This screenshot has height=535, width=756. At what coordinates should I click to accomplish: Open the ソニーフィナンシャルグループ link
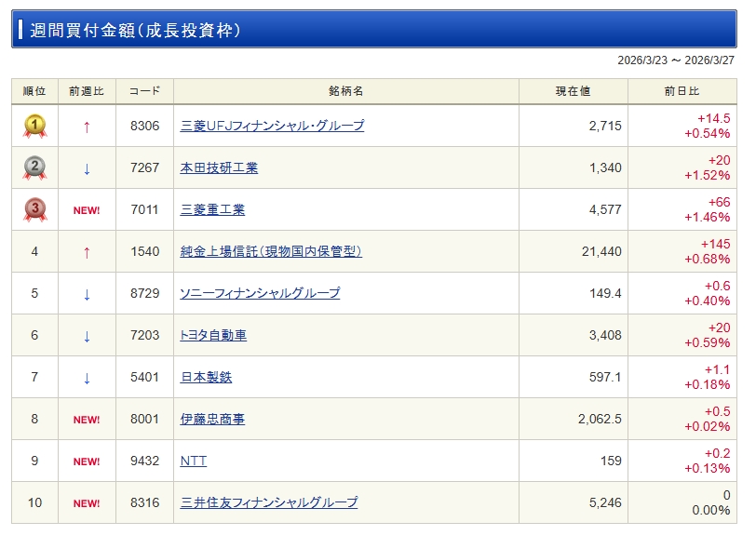[x=260, y=293]
